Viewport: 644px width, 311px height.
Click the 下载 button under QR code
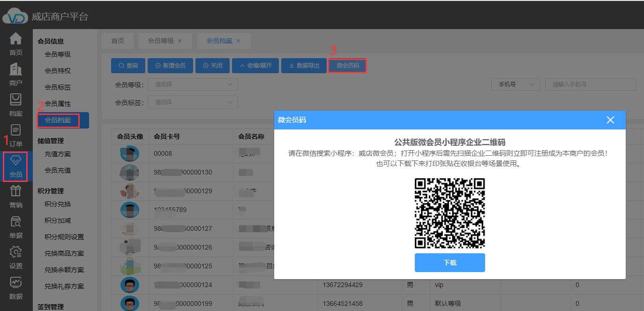click(449, 263)
